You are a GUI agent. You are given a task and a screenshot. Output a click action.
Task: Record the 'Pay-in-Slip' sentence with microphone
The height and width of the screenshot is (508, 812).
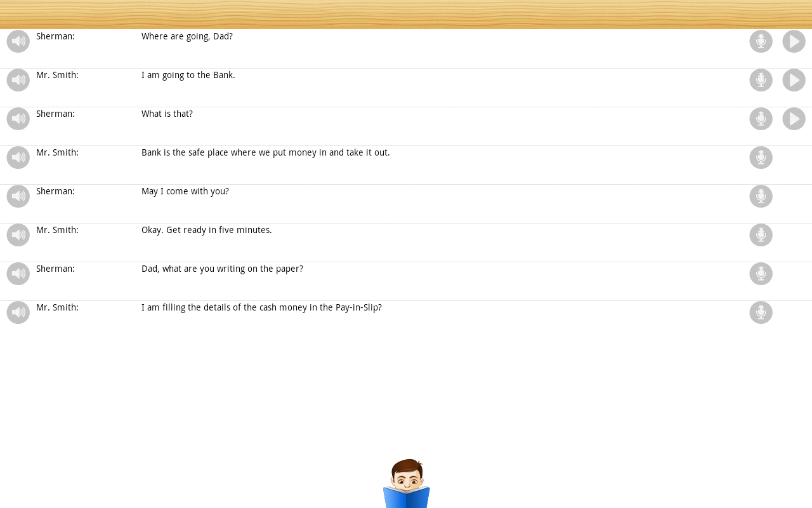(x=761, y=312)
